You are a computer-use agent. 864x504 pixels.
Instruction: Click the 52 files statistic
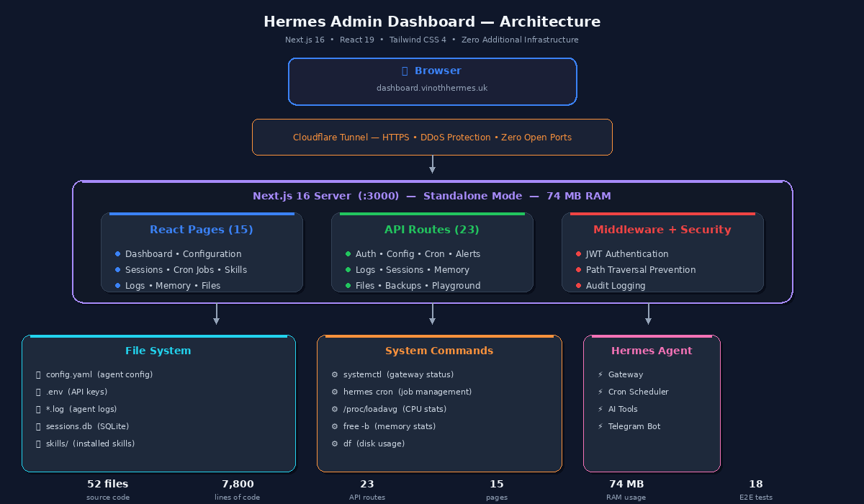pyautogui.click(x=108, y=490)
